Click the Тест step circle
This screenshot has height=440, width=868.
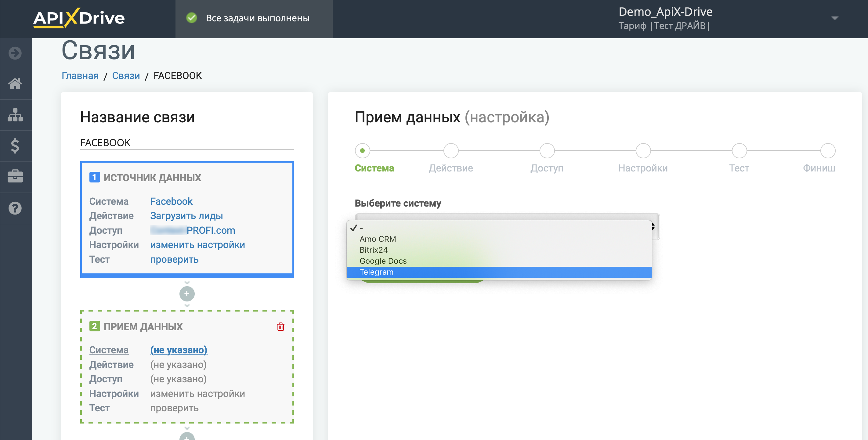pyautogui.click(x=739, y=151)
